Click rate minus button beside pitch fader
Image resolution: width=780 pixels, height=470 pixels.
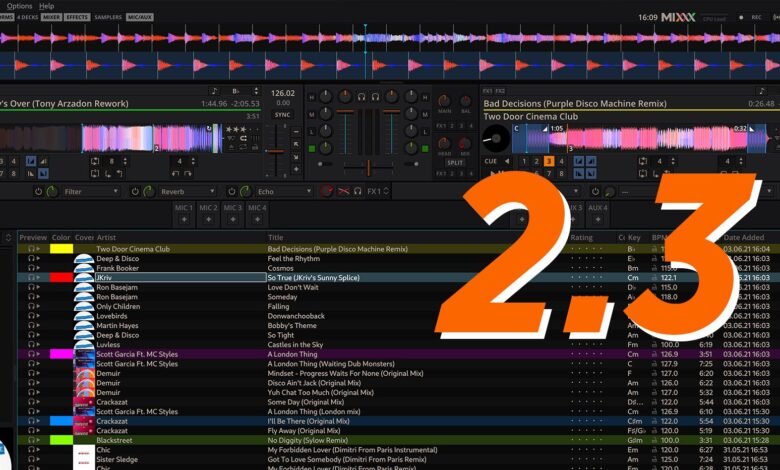(x=296, y=132)
